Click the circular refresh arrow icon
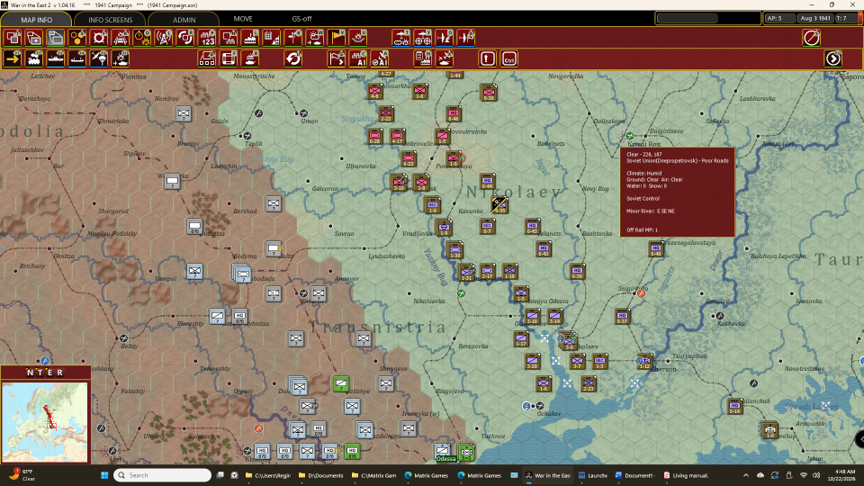 293,58
